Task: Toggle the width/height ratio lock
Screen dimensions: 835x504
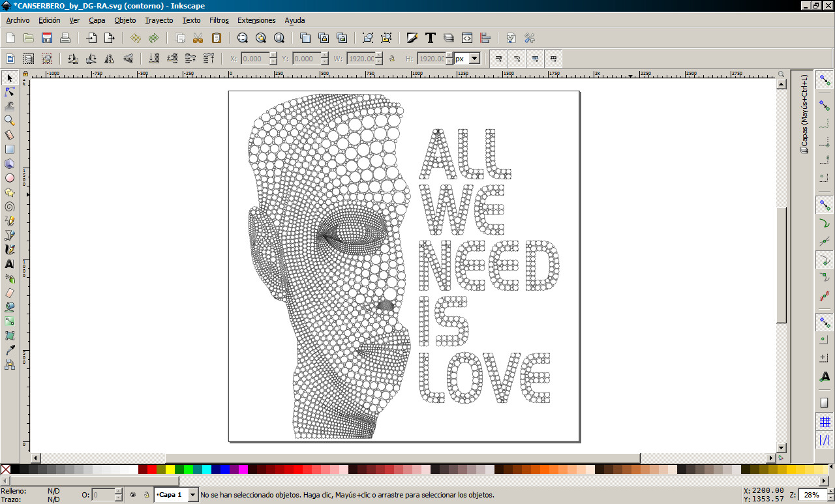Action: [x=393, y=58]
